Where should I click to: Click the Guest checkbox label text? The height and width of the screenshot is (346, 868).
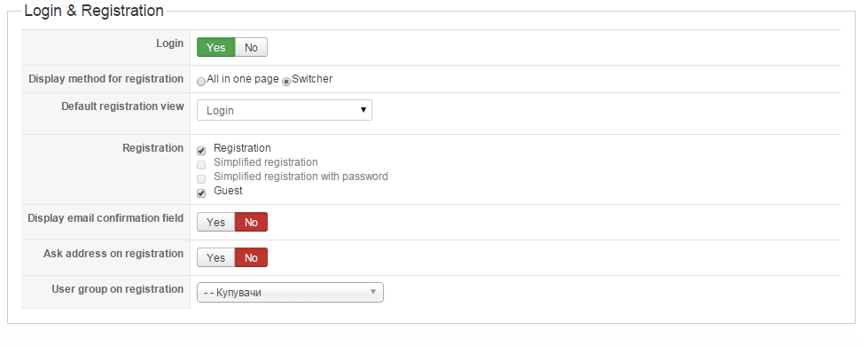pyautogui.click(x=228, y=191)
